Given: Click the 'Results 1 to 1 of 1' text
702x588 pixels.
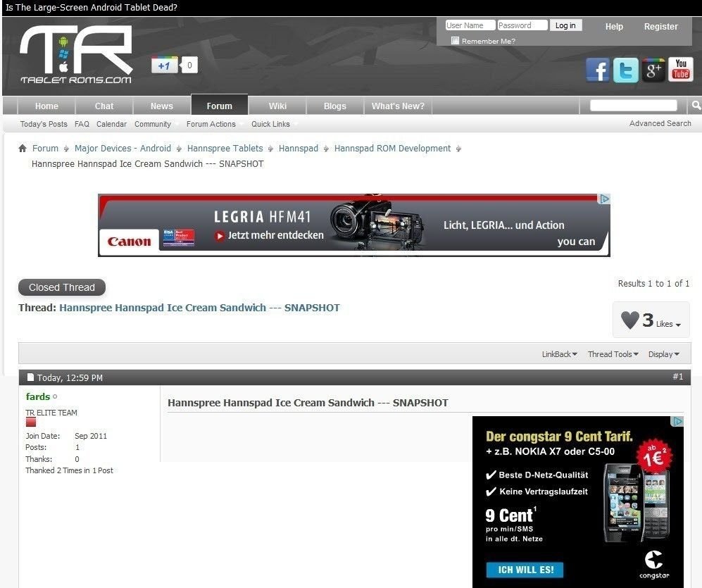Looking at the screenshot, I should (x=653, y=284).
